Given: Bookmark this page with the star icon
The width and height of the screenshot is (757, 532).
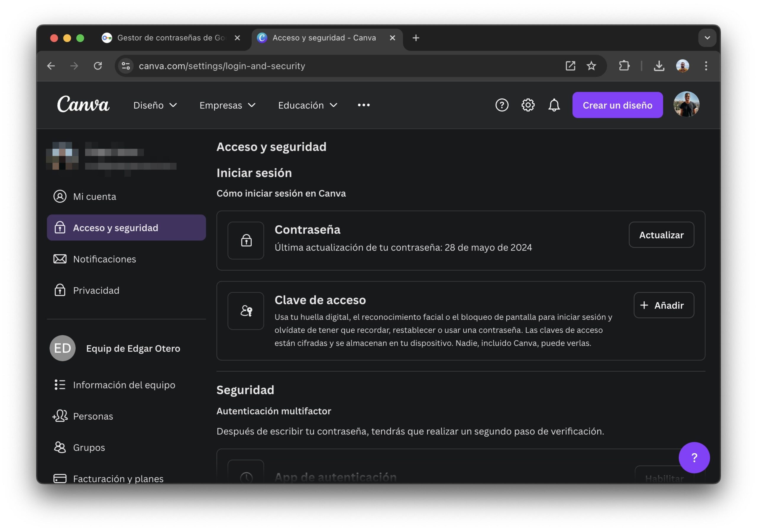Looking at the screenshot, I should pyautogui.click(x=591, y=66).
